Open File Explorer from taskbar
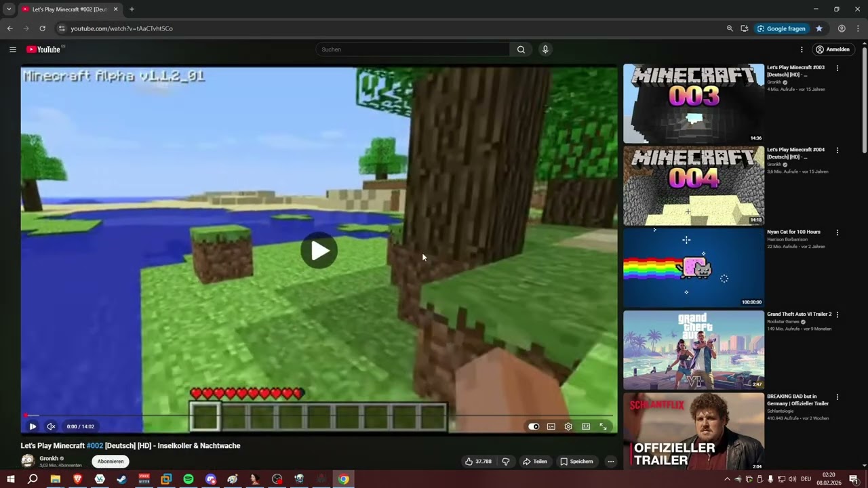The width and height of the screenshot is (868, 488). point(56,479)
